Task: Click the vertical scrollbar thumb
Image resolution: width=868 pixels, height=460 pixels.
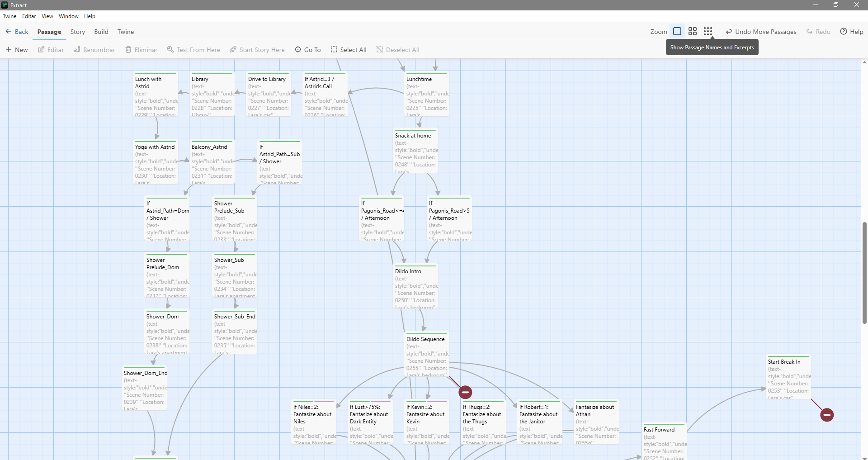Action: pyautogui.click(x=864, y=273)
